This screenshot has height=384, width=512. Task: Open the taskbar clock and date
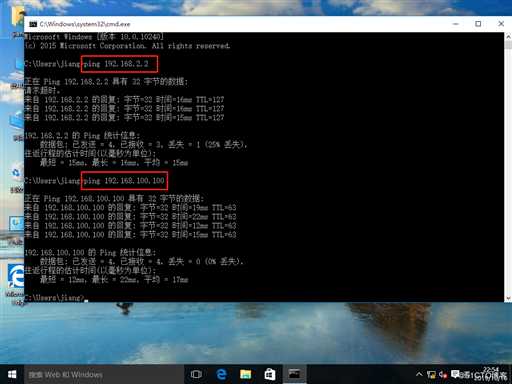coord(491,375)
